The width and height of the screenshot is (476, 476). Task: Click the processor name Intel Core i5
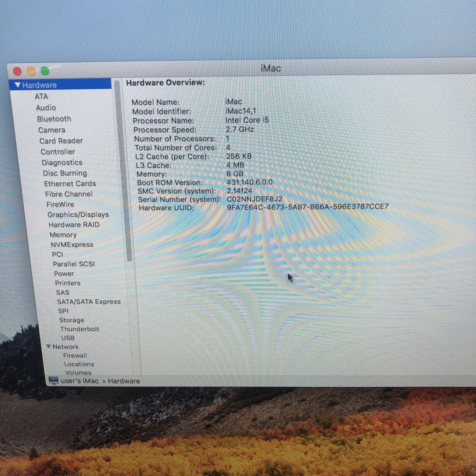[247, 120]
